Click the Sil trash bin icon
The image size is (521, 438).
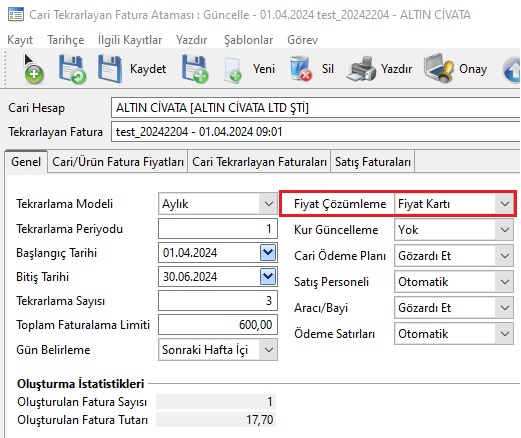point(301,69)
